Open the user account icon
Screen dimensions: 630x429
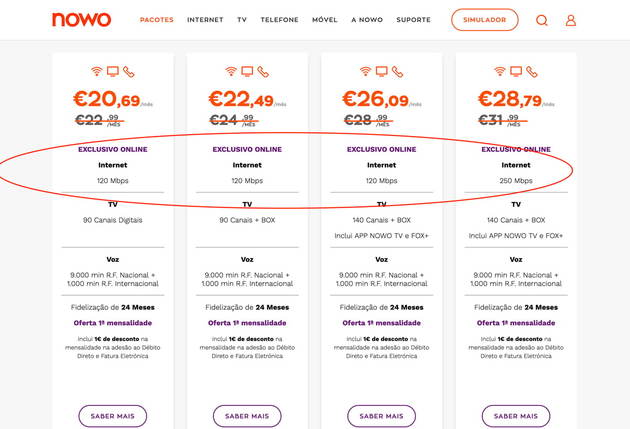coord(571,20)
